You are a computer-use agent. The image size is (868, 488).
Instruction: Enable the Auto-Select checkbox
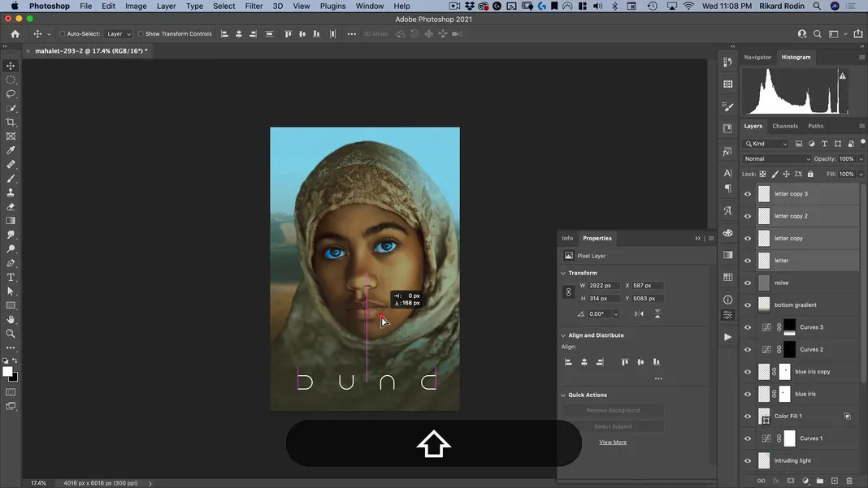click(62, 34)
